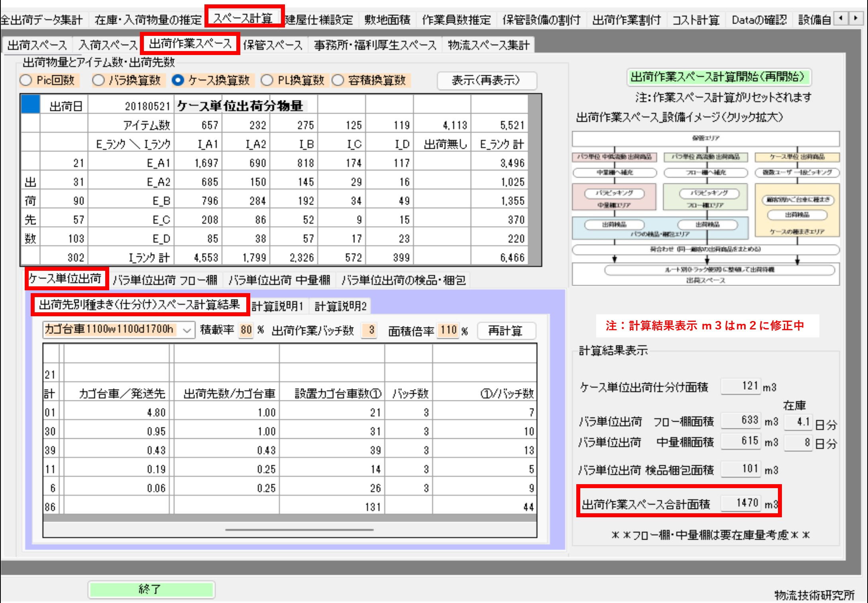Viewport: 868px width, 603px height.
Task: Select the Pic回数 radio option
Action: (x=26, y=81)
